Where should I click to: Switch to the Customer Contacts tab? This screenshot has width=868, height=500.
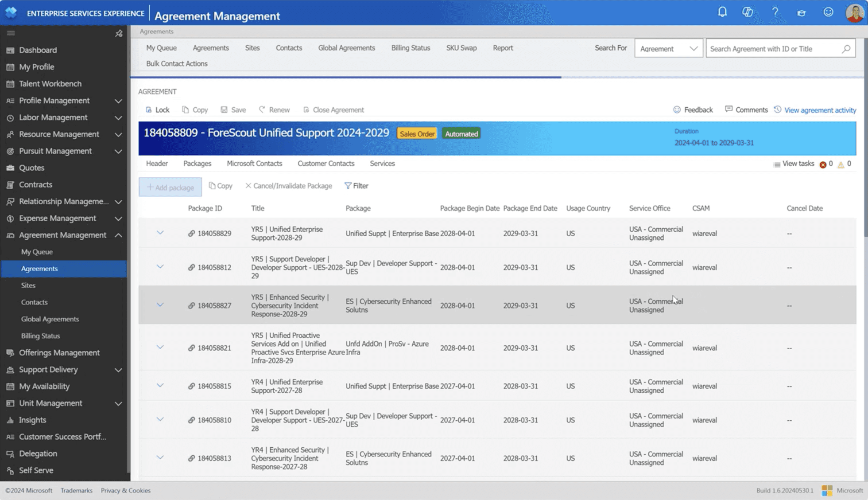pyautogui.click(x=325, y=164)
